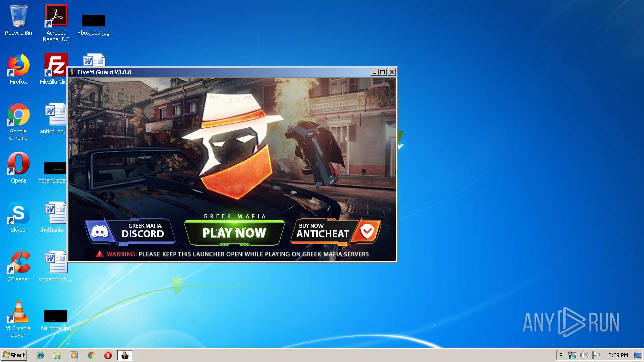Open the volume speaker tray icon
644x362 pixels.
click(584, 355)
